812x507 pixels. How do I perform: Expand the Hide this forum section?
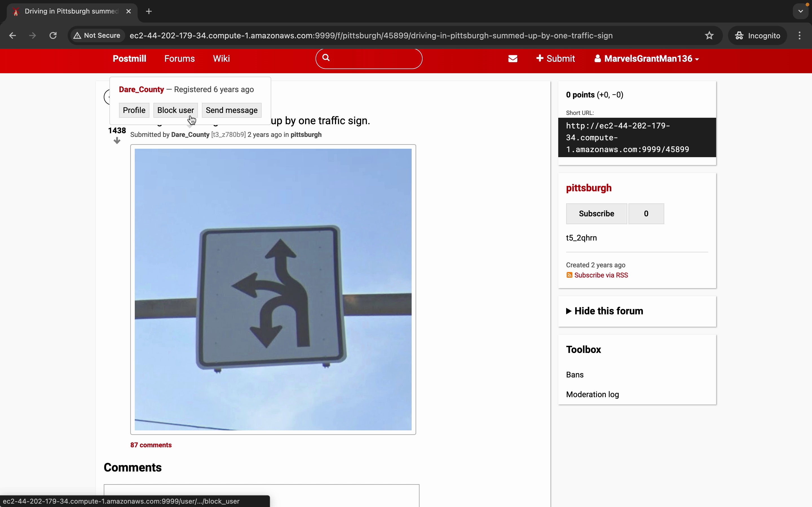[x=608, y=311]
